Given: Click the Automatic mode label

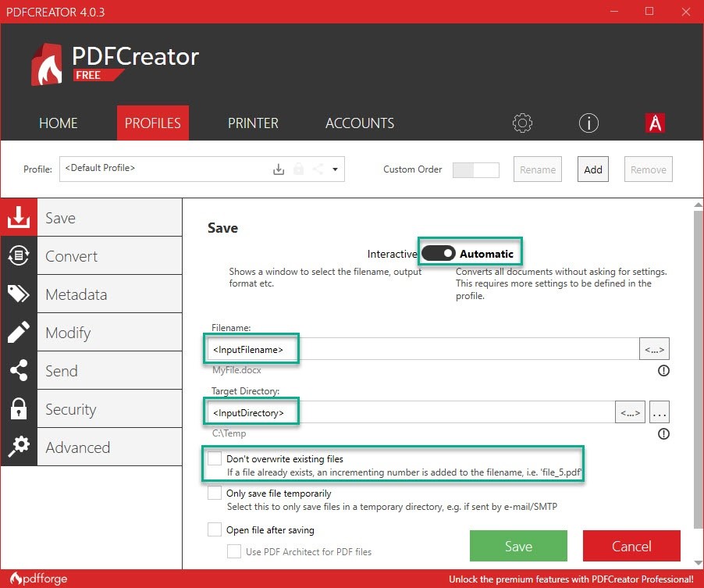Looking at the screenshot, I should click(x=486, y=254).
